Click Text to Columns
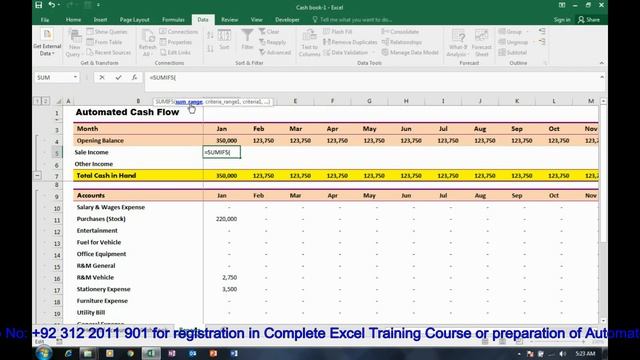 pos(309,43)
